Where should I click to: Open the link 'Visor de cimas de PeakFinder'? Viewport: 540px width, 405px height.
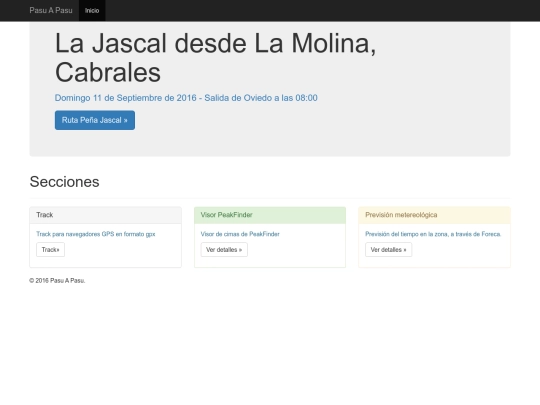click(240, 234)
